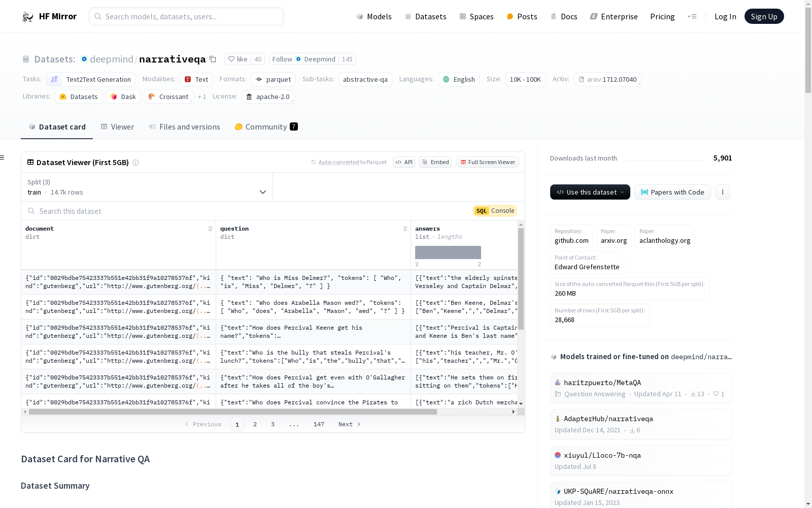Click the table horizontal scrollbar
This screenshot has width=812, height=508.
[233, 411]
